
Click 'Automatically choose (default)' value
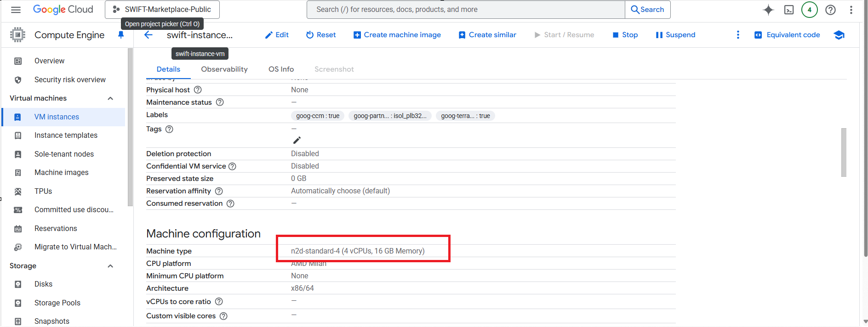(340, 191)
